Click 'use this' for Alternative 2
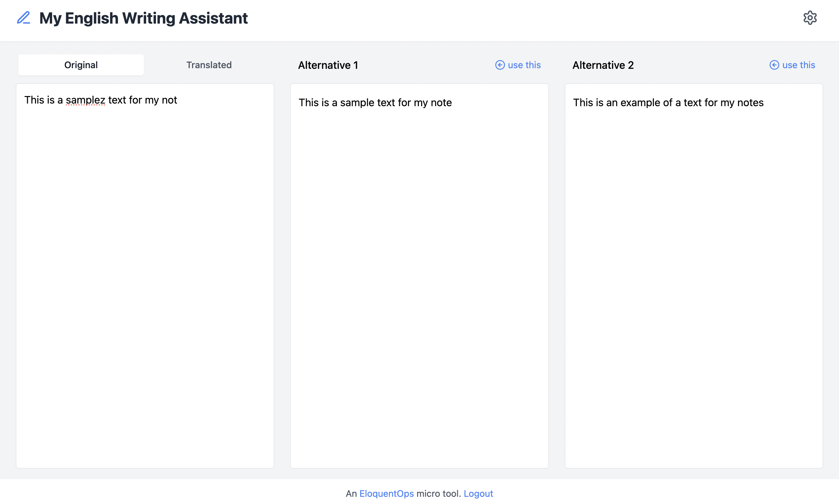The image size is (839, 504). pos(798,65)
